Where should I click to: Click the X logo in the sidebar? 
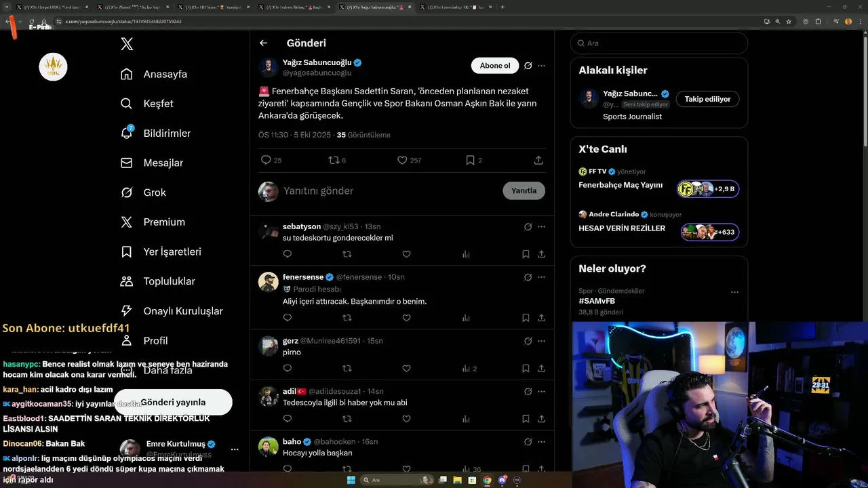[127, 44]
